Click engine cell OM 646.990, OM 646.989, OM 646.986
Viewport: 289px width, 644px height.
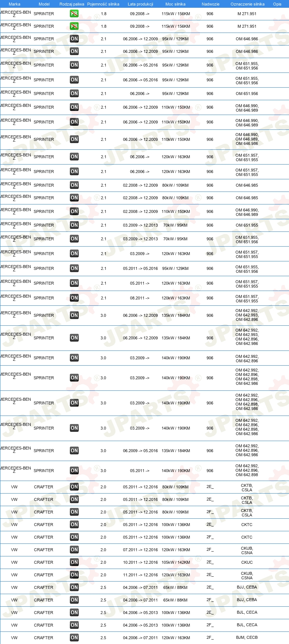point(247,139)
